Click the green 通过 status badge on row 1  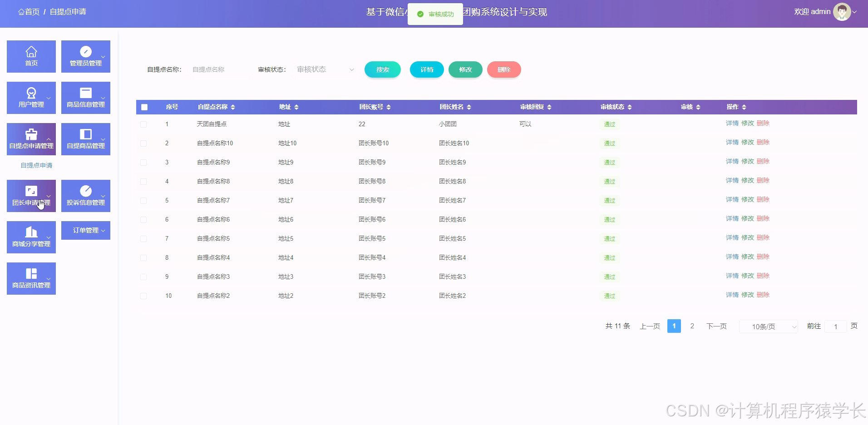click(609, 124)
